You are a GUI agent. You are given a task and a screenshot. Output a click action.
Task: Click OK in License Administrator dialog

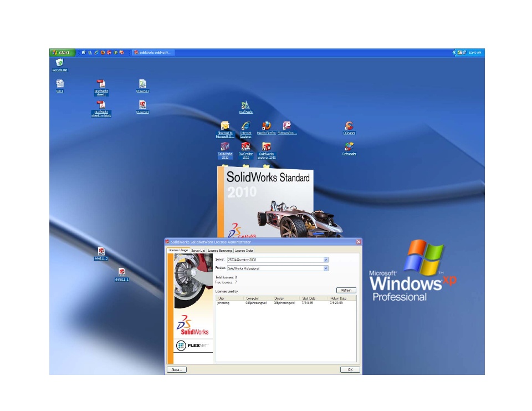click(350, 370)
